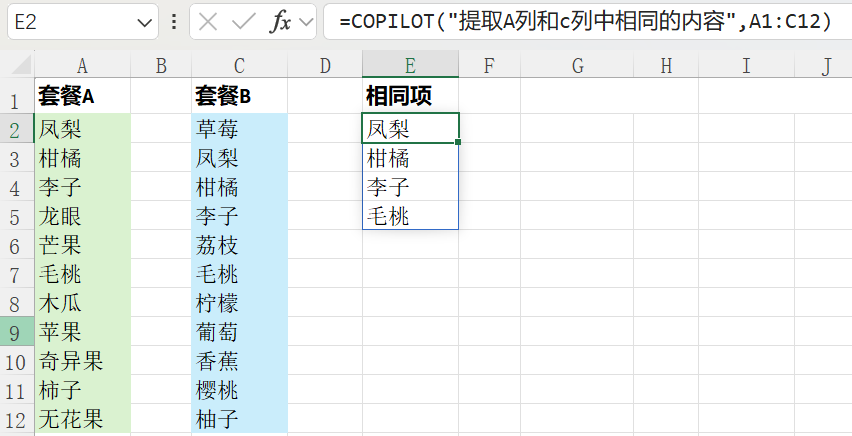This screenshot has height=436, width=852.
Task: Select column H header
Action: [x=666, y=66]
